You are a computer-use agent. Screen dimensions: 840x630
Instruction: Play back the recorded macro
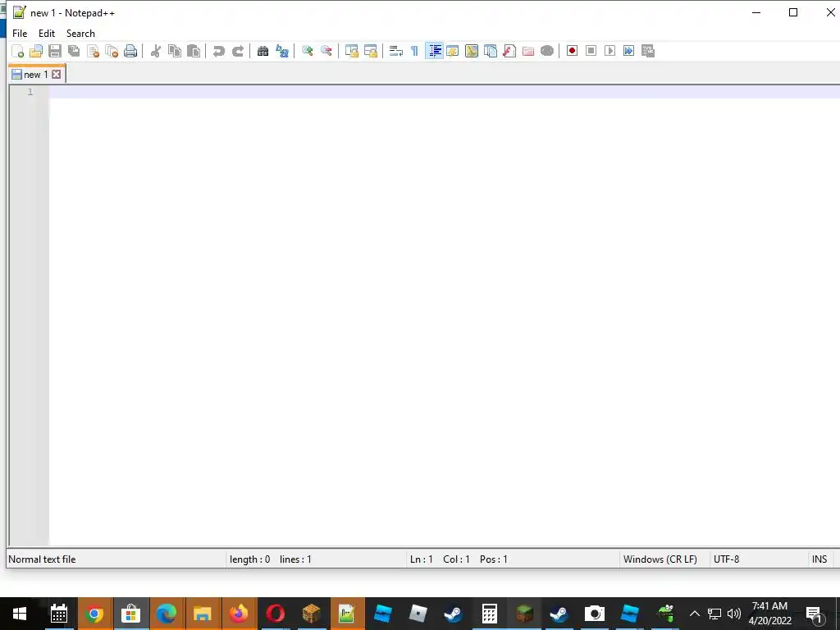pos(609,51)
